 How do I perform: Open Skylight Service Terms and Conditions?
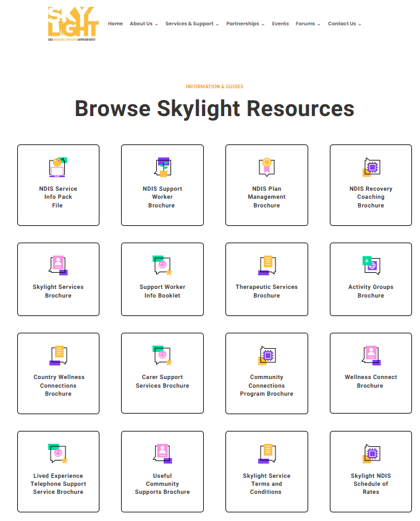click(266, 484)
